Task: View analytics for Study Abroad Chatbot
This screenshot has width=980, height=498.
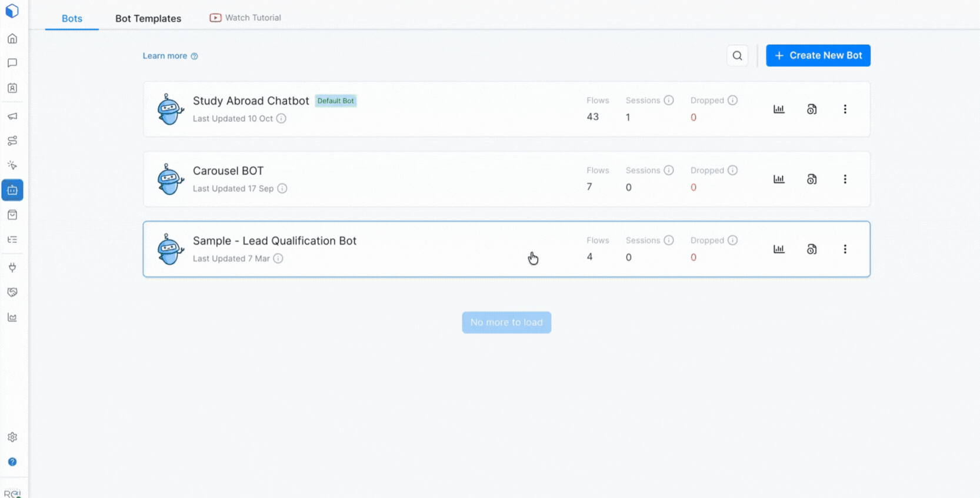Action: tap(779, 109)
